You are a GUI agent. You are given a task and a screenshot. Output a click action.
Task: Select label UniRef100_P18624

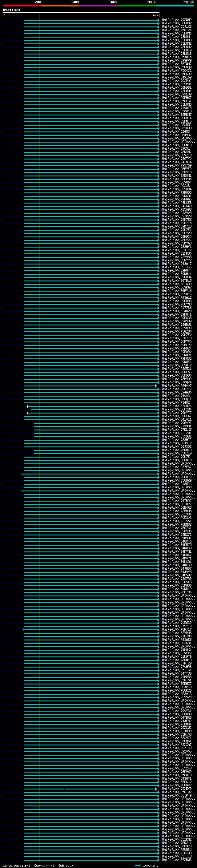click(177, 484)
